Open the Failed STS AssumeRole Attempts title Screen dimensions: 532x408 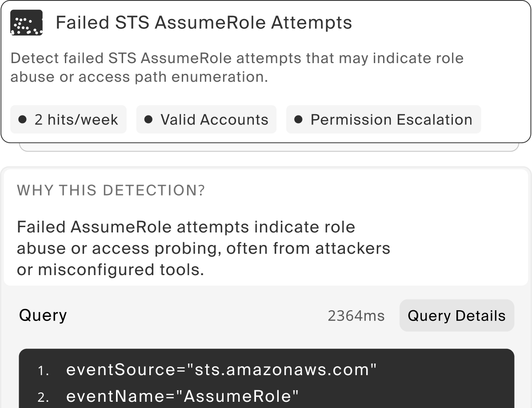(204, 23)
